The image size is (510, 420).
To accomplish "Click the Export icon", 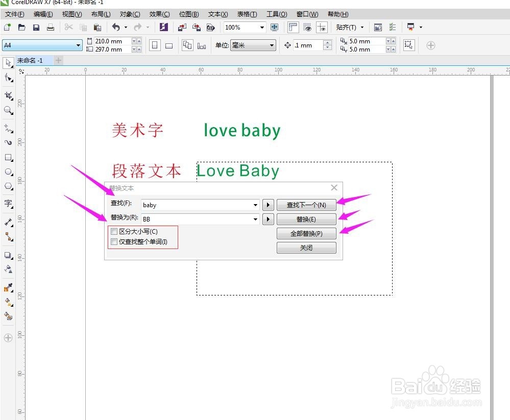I will tap(197, 28).
